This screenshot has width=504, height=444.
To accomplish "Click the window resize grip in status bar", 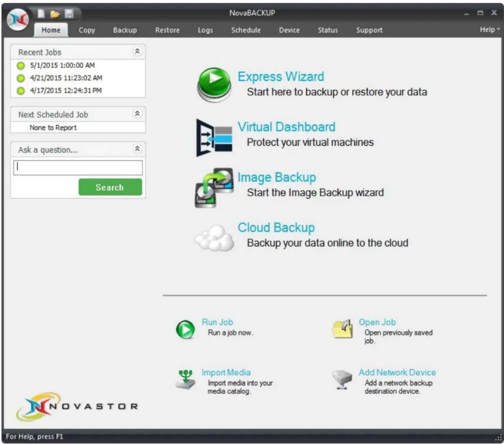I will tap(499, 438).
